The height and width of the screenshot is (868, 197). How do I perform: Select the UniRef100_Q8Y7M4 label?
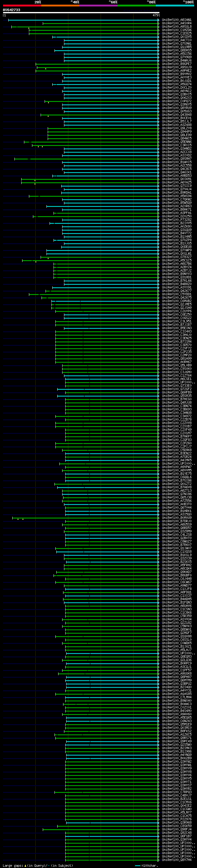coord(176,860)
